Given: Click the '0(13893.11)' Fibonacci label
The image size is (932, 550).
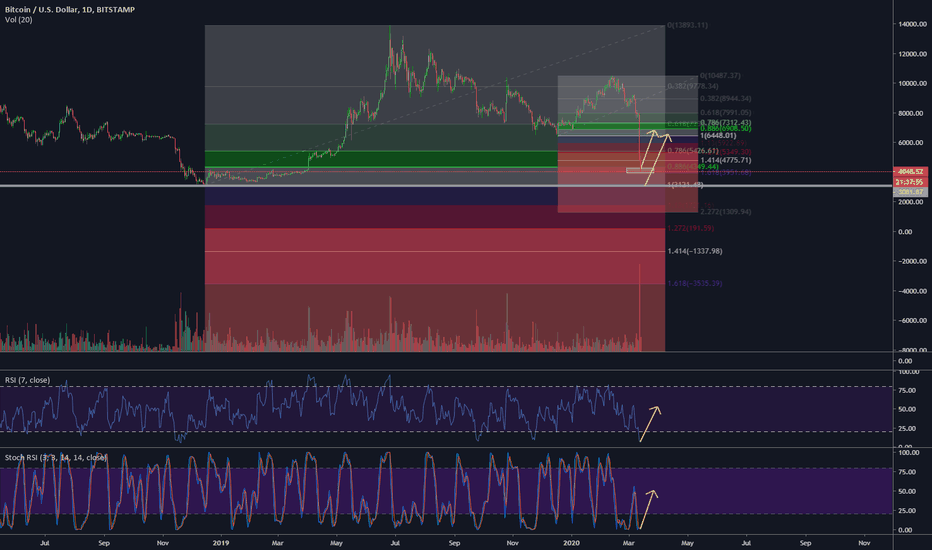Looking at the screenshot, I should click(x=687, y=25).
